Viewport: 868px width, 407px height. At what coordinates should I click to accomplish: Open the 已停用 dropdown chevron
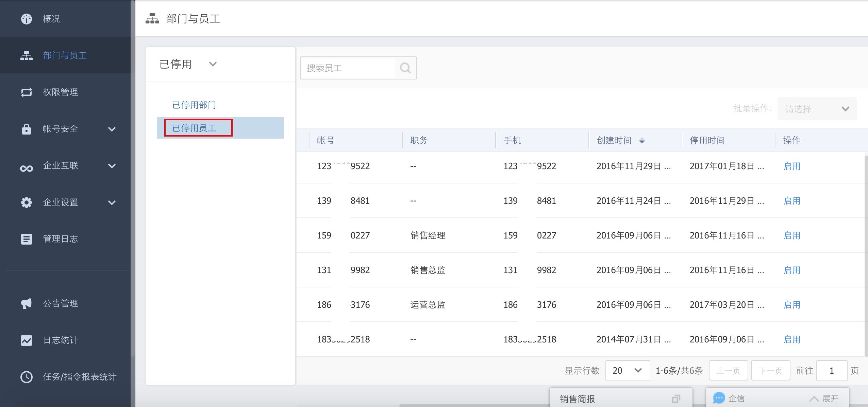coord(213,64)
